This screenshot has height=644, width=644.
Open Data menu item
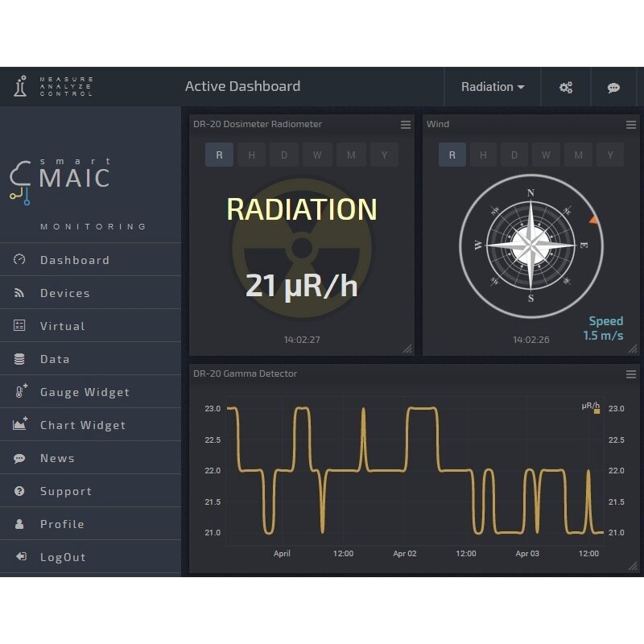[x=90, y=359]
